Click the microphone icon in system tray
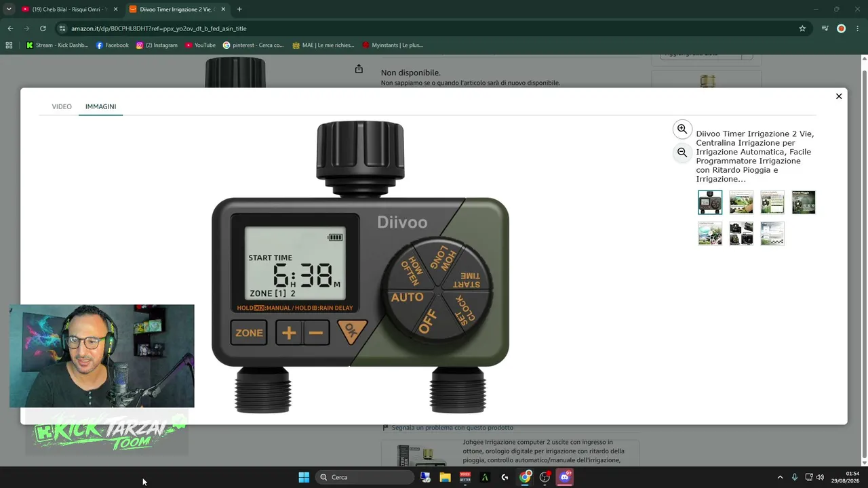Screen dimensions: 868x488 [795, 477]
